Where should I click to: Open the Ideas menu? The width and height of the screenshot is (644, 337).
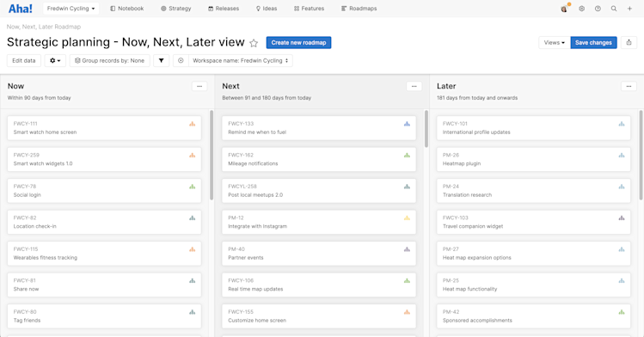[x=267, y=9]
